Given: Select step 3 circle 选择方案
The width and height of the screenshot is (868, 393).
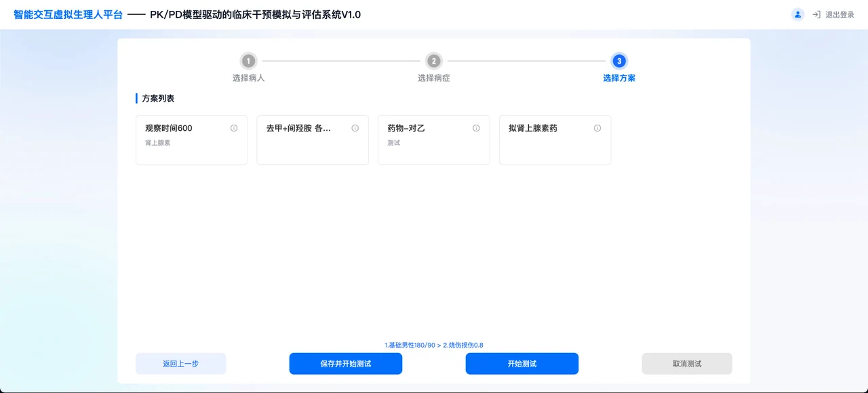Looking at the screenshot, I should pyautogui.click(x=619, y=61).
